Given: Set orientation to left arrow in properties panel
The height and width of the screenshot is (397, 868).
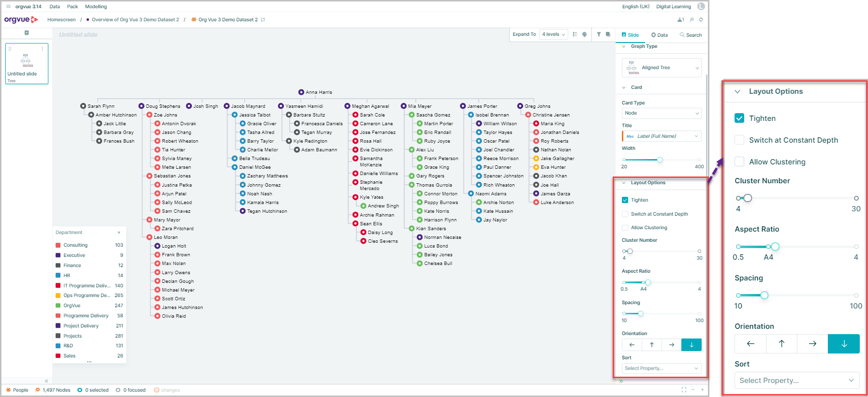Looking at the screenshot, I should pyautogui.click(x=632, y=345).
